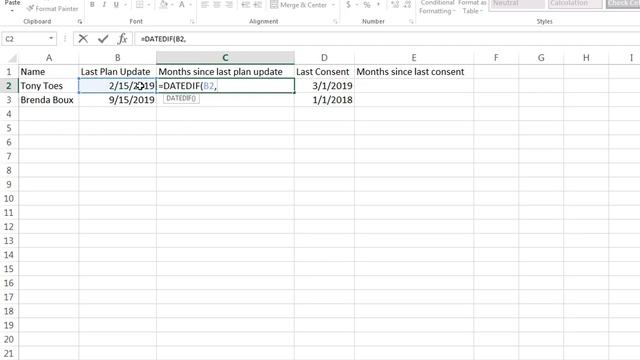Click cell with date 1/1/2018

tap(324, 100)
